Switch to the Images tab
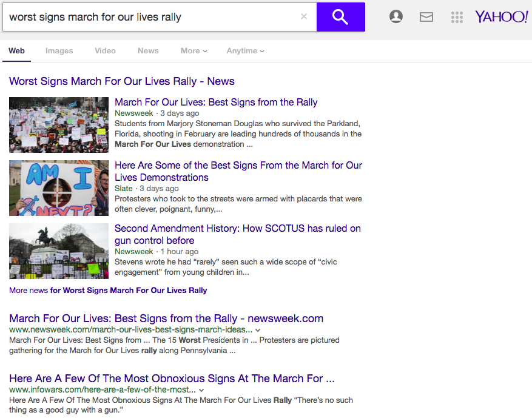 pos(59,51)
